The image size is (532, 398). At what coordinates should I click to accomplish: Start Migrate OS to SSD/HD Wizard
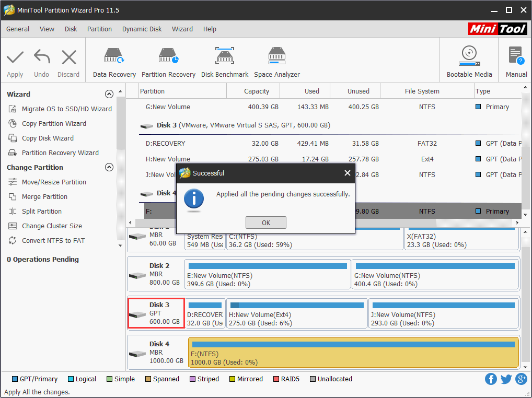(x=67, y=109)
